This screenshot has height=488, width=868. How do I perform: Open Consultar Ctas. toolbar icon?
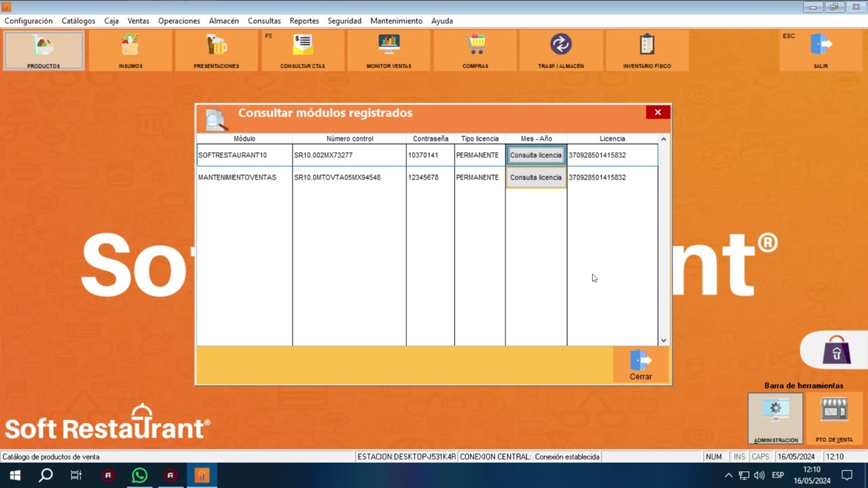303,51
